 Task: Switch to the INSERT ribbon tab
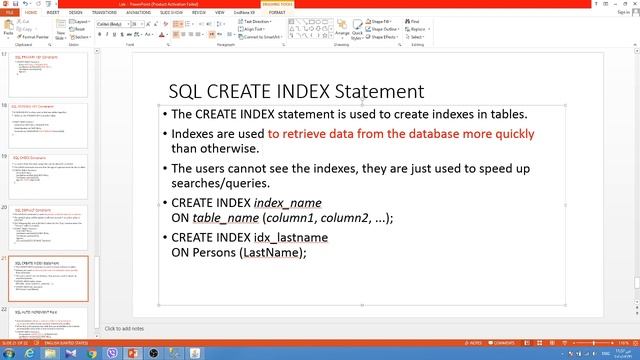53,13
